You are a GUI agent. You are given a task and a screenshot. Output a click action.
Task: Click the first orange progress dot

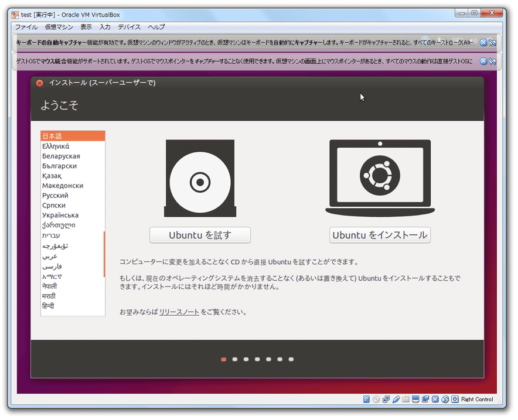(224, 359)
